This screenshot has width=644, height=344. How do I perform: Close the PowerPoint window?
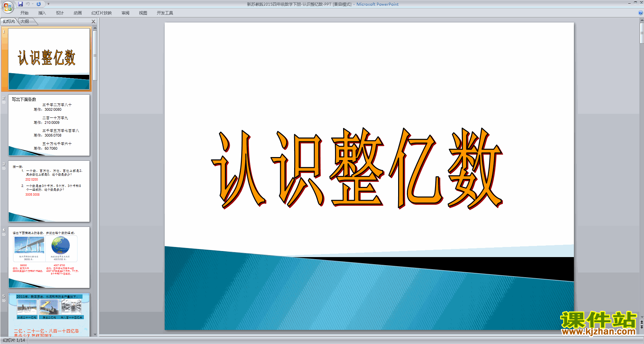click(x=641, y=3)
